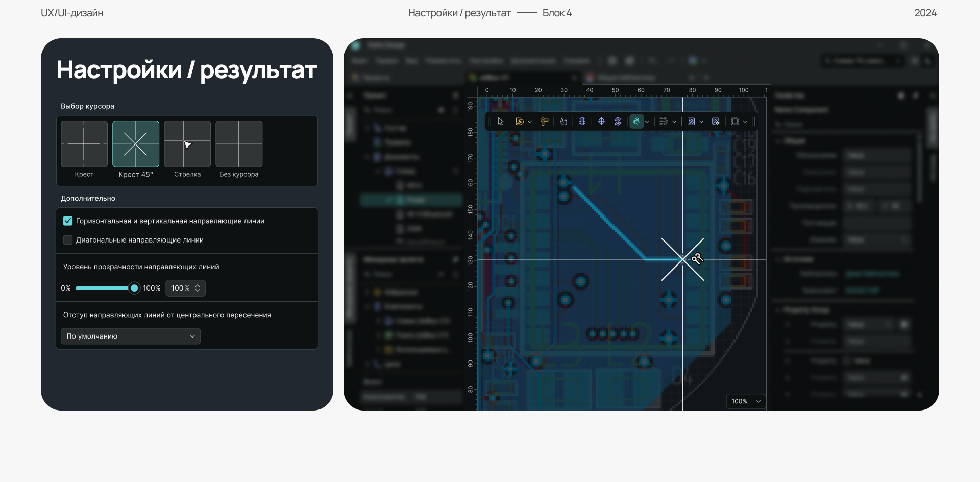Click the toolbar's left drag handle
The image size is (980, 482).
(489, 122)
